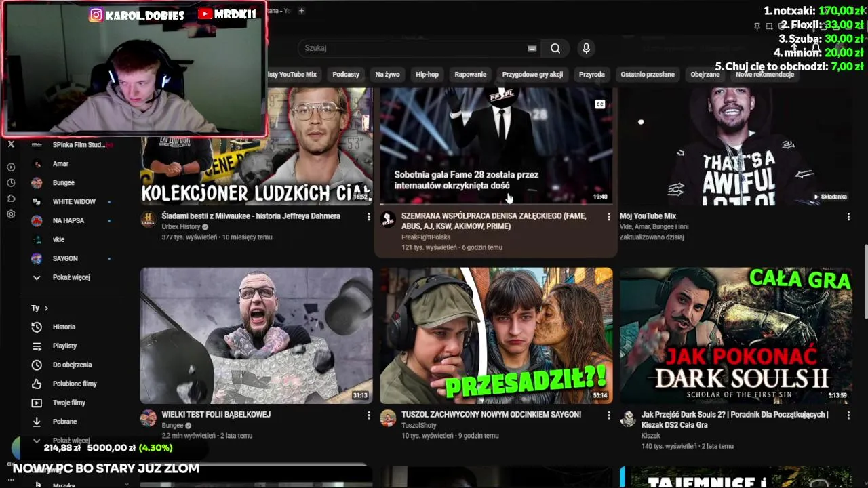Open the history clock icon in browser sidebar
This screenshot has height=488, width=868.
[x=11, y=183]
